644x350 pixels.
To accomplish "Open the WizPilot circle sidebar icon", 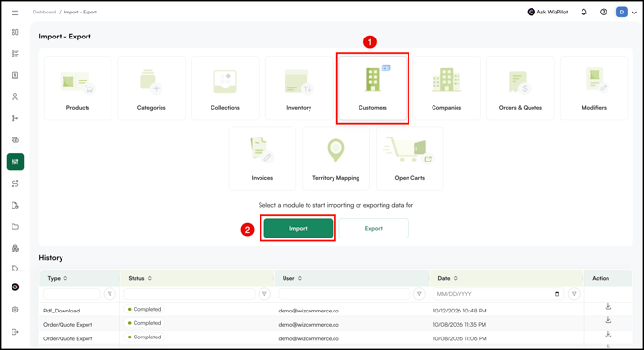I will 15,287.
